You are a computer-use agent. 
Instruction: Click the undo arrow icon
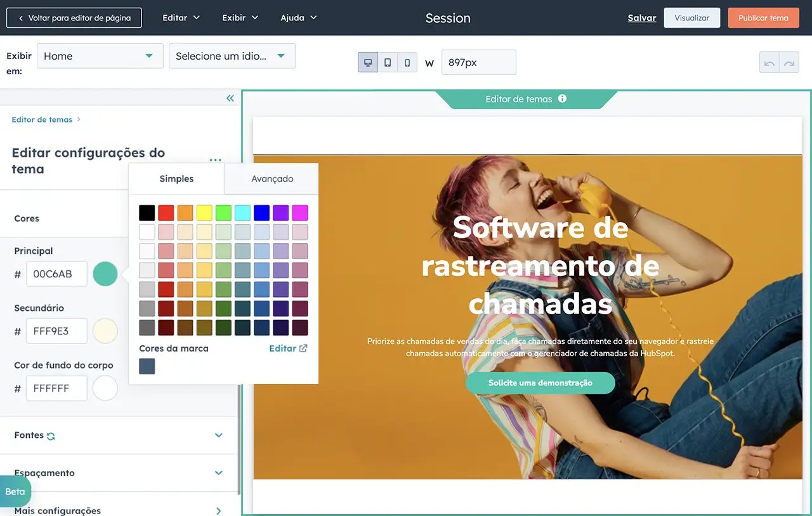tap(769, 62)
